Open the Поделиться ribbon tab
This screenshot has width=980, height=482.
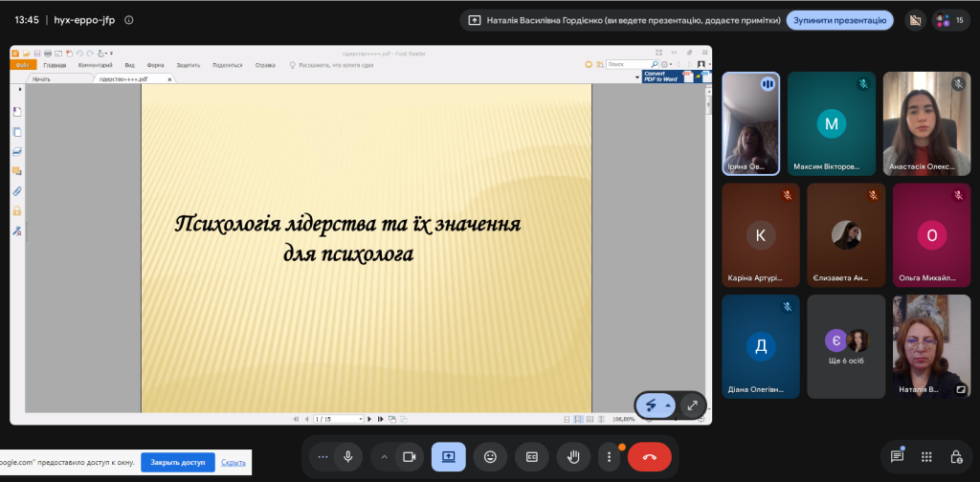click(x=228, y=65)
